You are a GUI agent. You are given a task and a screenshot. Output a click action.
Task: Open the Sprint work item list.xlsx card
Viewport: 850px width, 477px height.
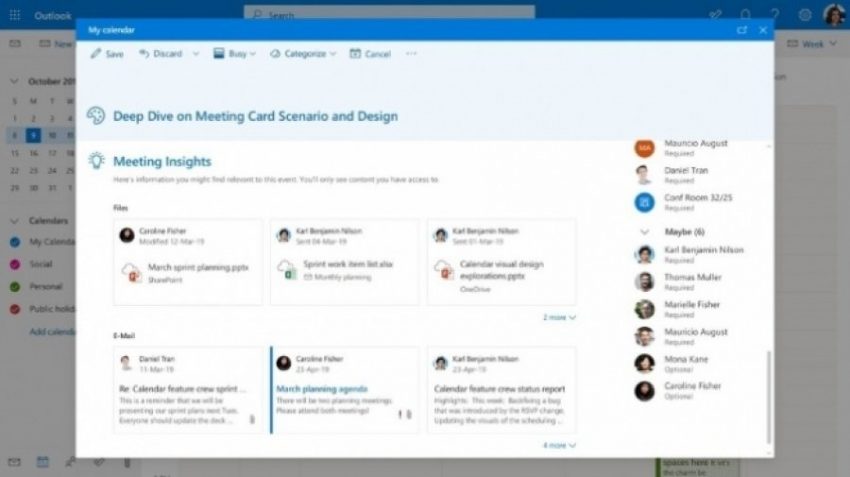348,267
